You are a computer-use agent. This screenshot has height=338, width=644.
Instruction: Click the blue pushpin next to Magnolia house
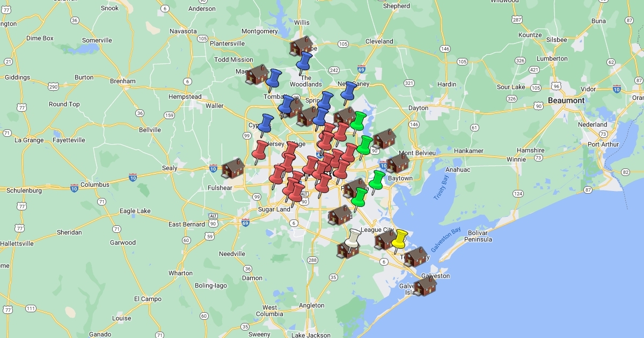point(274,80)
